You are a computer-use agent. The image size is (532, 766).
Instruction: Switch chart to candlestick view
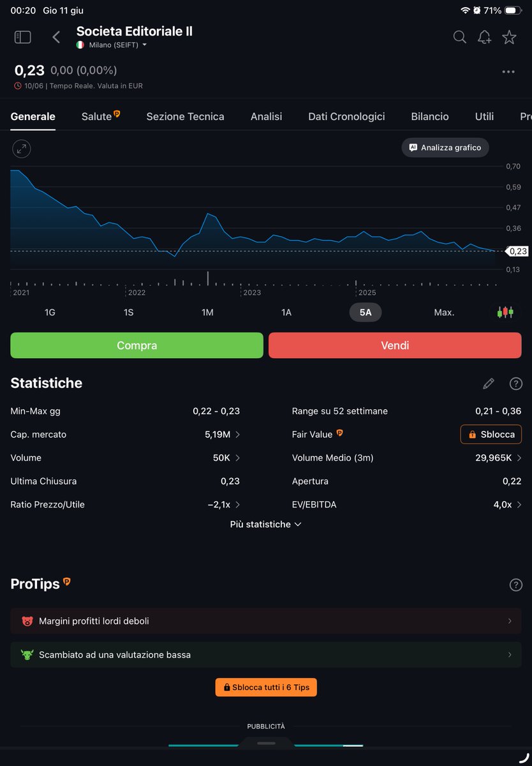click(505, 312)
